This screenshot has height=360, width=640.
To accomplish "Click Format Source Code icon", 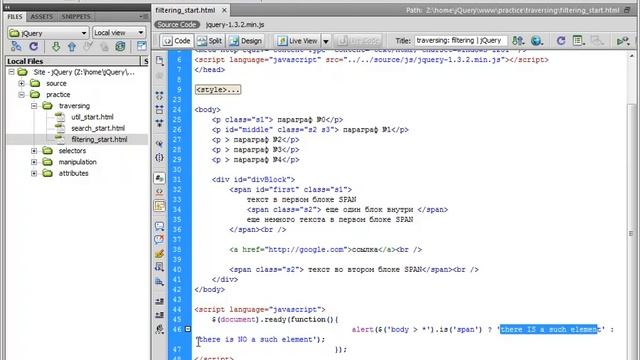I will [x=160, y=329].
